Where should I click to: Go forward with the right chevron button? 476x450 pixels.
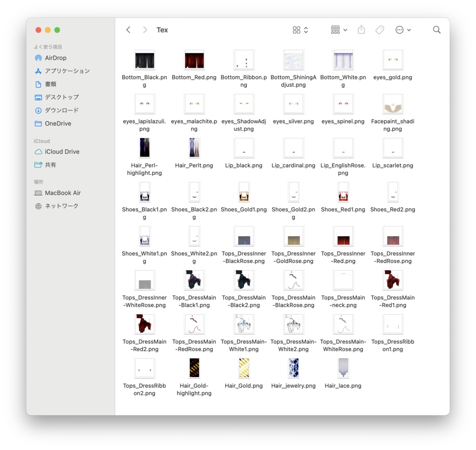click(145, 30)
